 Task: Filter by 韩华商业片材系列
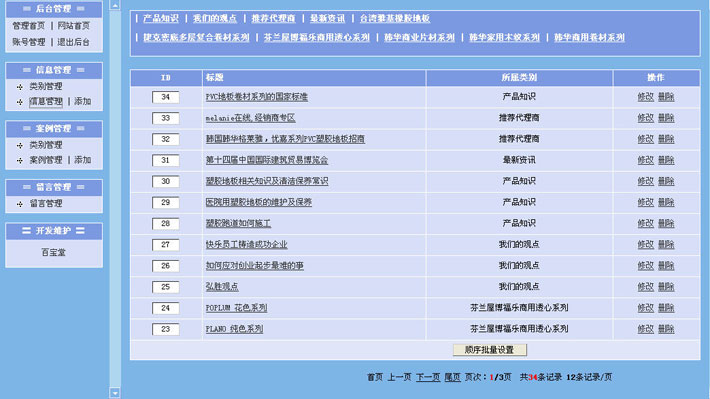pyautogui.click(x=419, y=38)
